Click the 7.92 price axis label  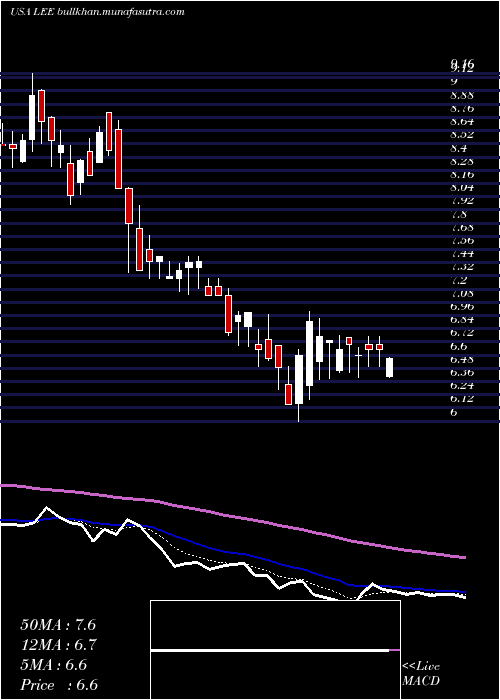462,201
